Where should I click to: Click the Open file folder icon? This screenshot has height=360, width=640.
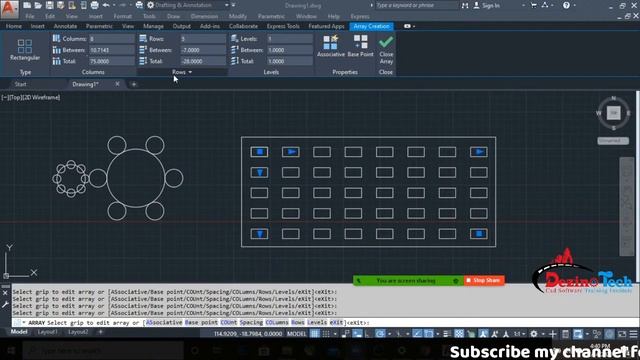(38, 5)
